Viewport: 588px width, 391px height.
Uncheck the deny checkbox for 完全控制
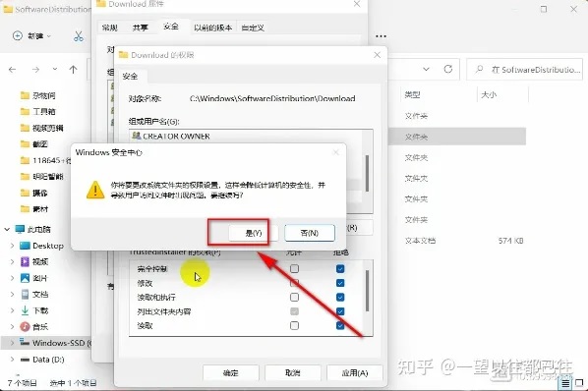[x=340, y=268]
